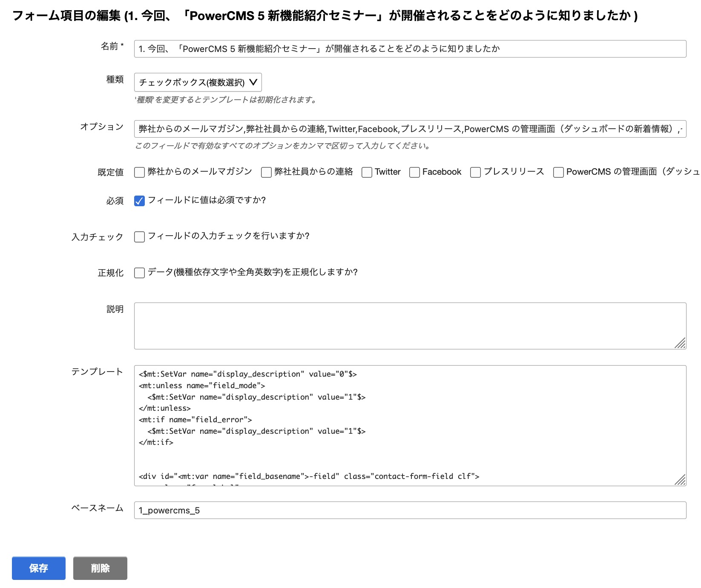
Task: Click template line <mt:if name="field_error">
Action: [x=195, y=420]
